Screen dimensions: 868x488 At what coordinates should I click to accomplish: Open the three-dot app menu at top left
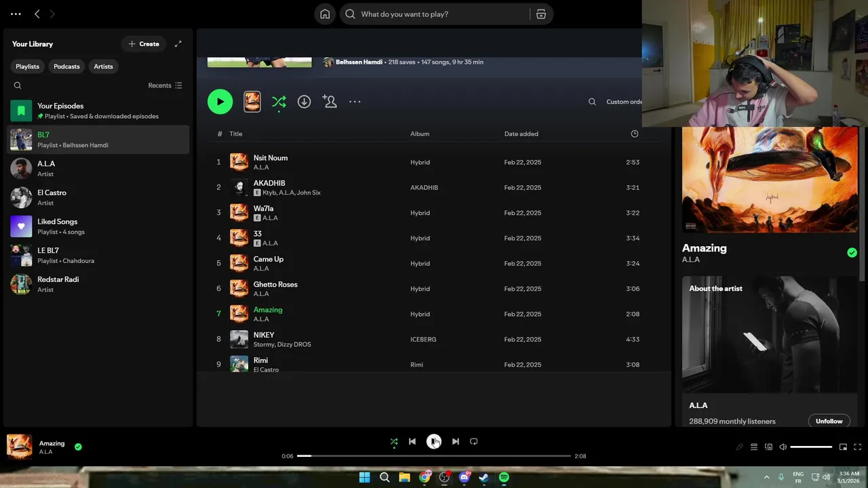pos(16,14)
